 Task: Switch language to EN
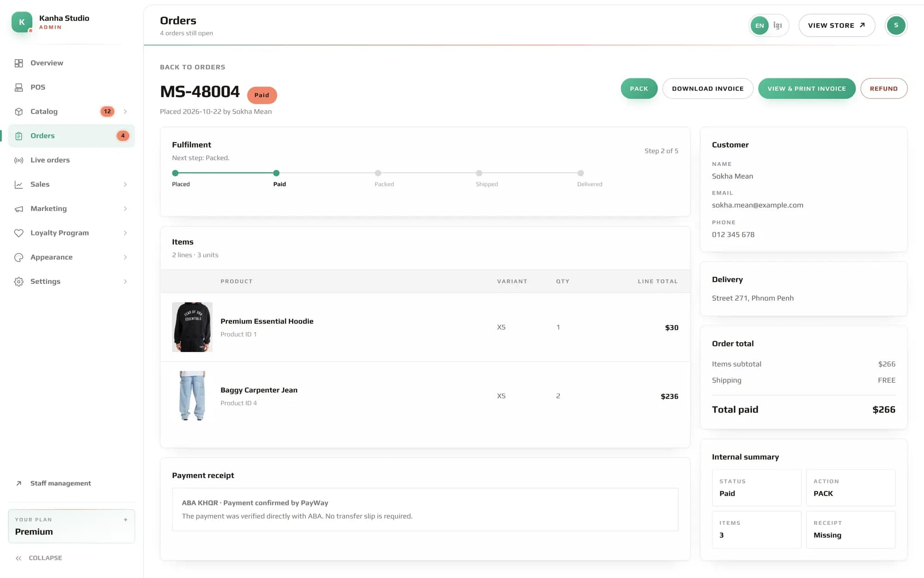click(x=760, y=25)
